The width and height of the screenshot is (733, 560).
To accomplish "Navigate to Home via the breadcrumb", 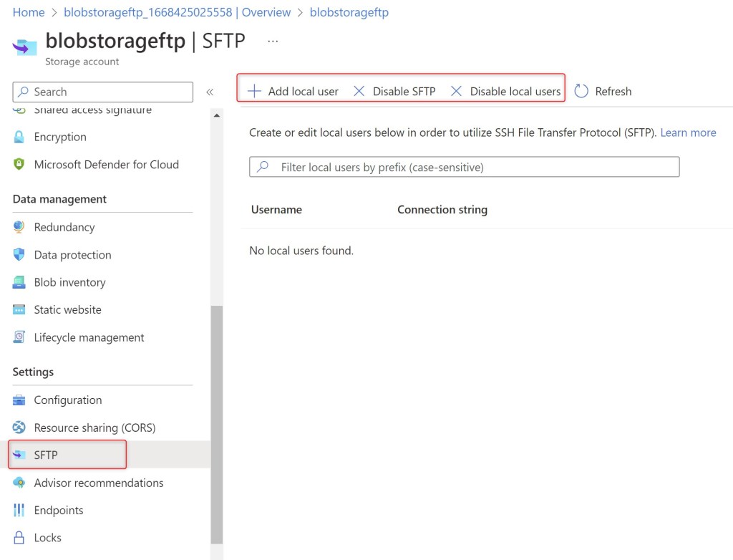I will [27, 12].
